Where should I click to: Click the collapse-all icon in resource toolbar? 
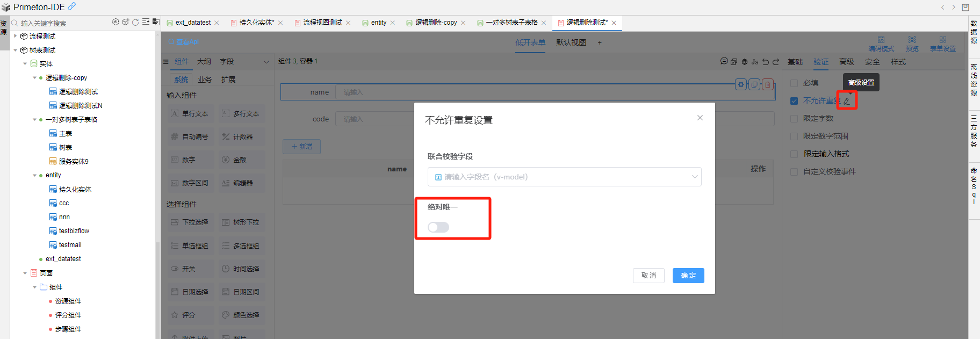(x=146, y=22)
